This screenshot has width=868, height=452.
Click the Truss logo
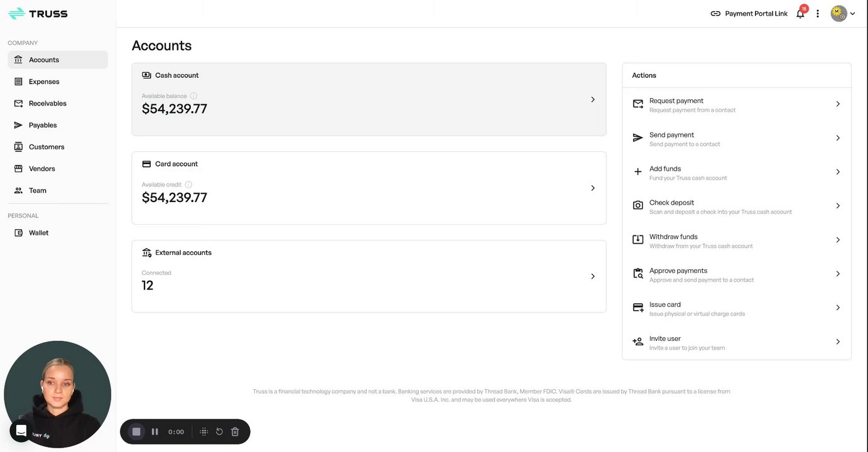click(x=38, y=14)
